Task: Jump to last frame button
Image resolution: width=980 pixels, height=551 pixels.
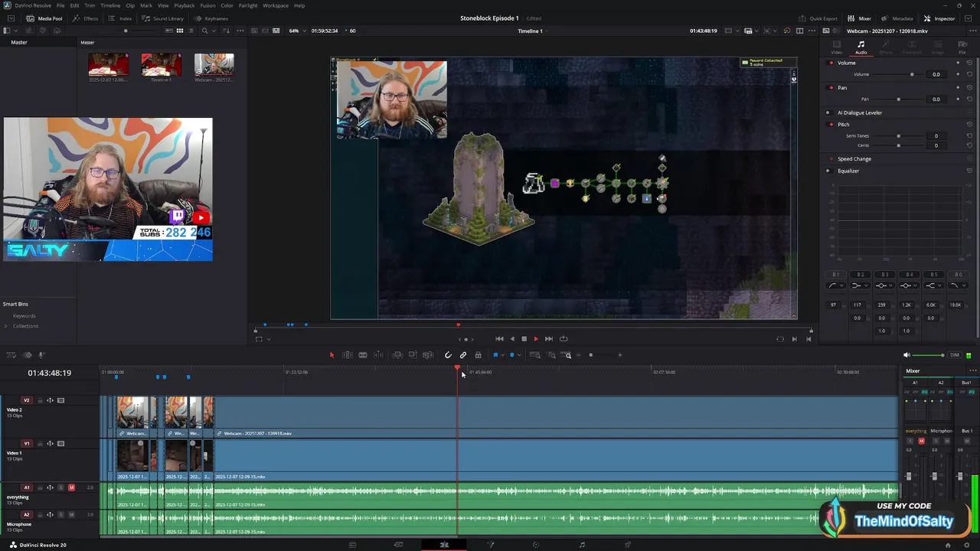Action: pyautogui.click(x=548, y=339)
